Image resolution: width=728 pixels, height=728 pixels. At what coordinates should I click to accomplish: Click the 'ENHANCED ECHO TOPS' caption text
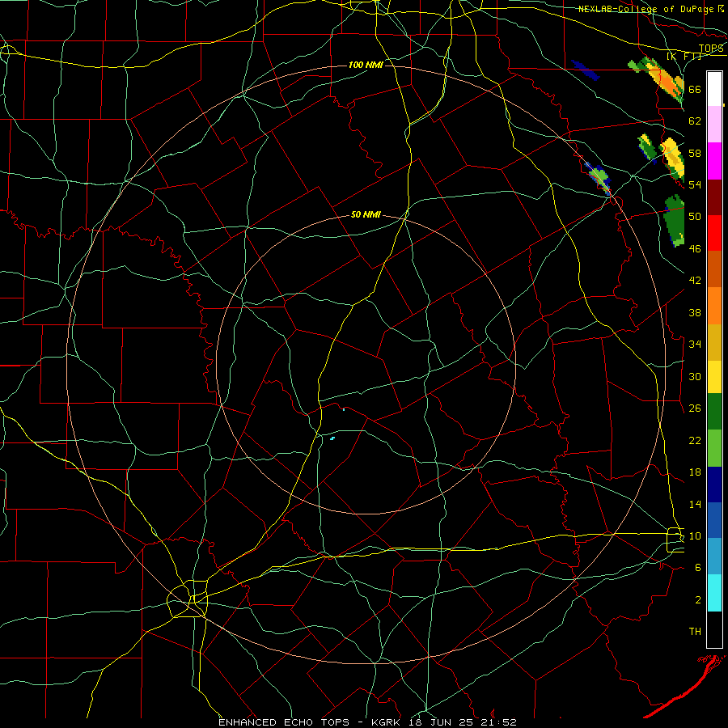pyautogui.click(x=284, y=722)
